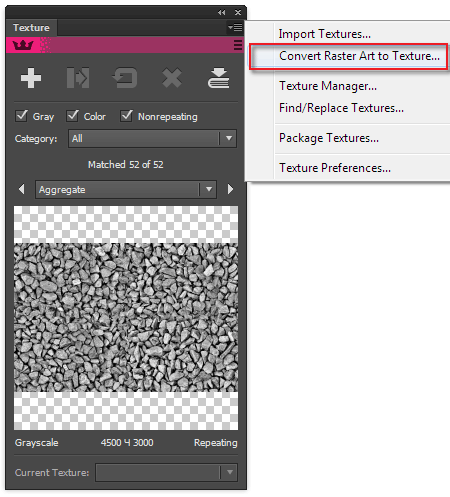Click the gravel texture preview thumbnail
450x497 pixels.
click(x=126, y=318)
